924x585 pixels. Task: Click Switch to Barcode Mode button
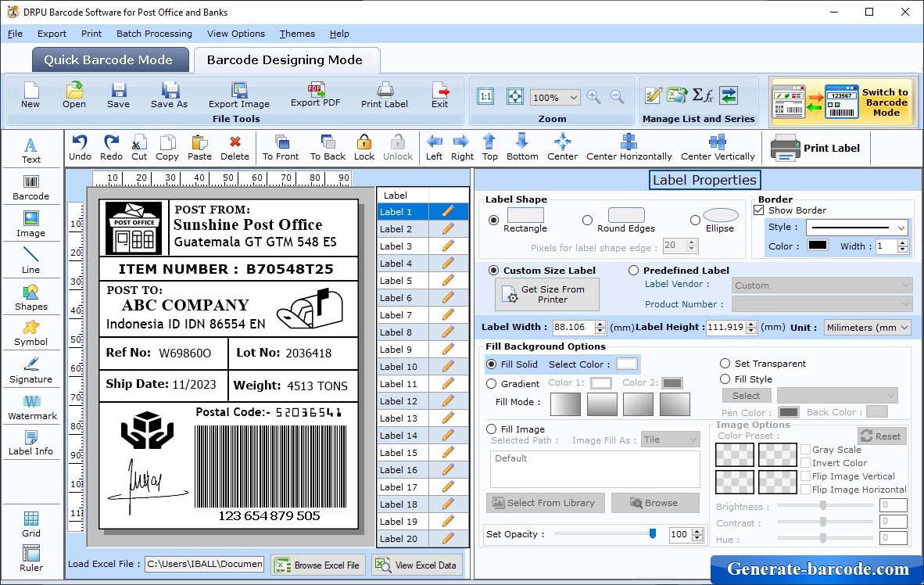[x=843, y=102]
